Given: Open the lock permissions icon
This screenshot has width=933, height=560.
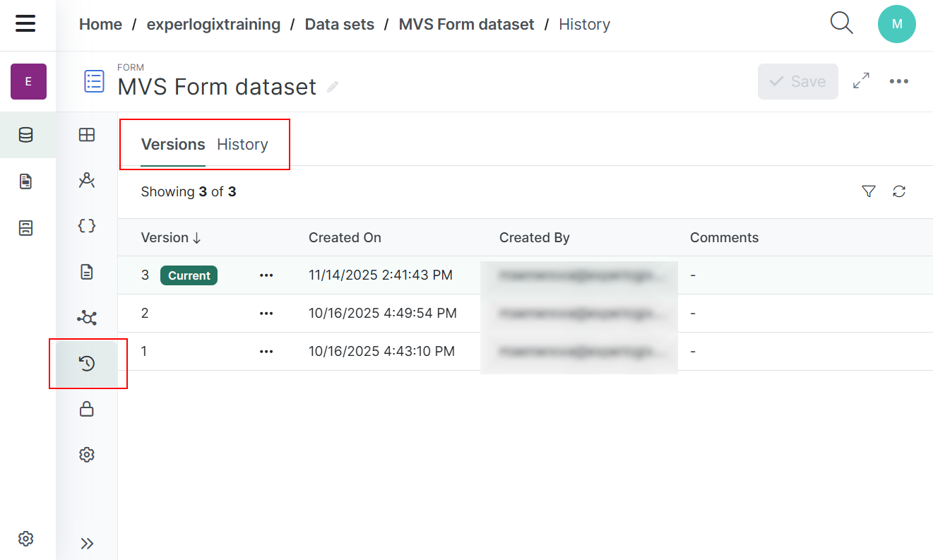Looking at the screenshot, I should tap(87, 409).
